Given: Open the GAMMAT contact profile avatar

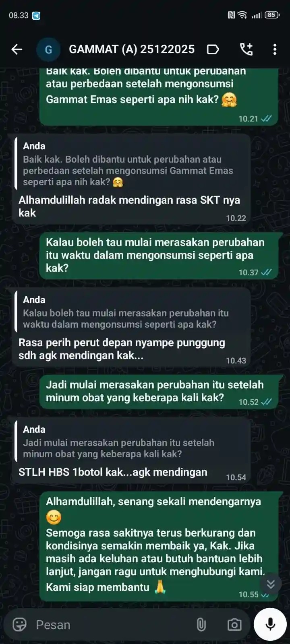Looking at the screenshot, I should pos(48,50).
